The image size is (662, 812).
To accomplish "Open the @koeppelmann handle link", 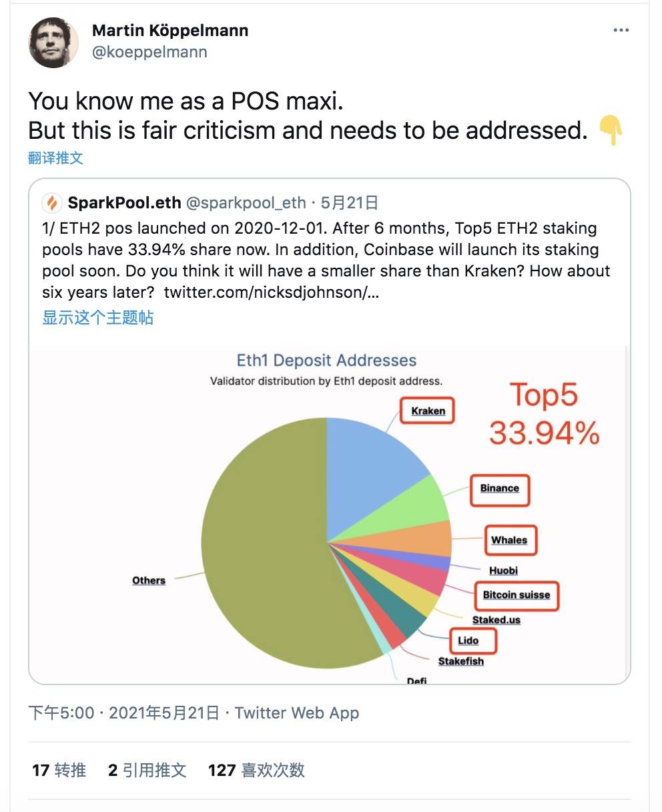I will pyautogui.click(x=149, y=52).
